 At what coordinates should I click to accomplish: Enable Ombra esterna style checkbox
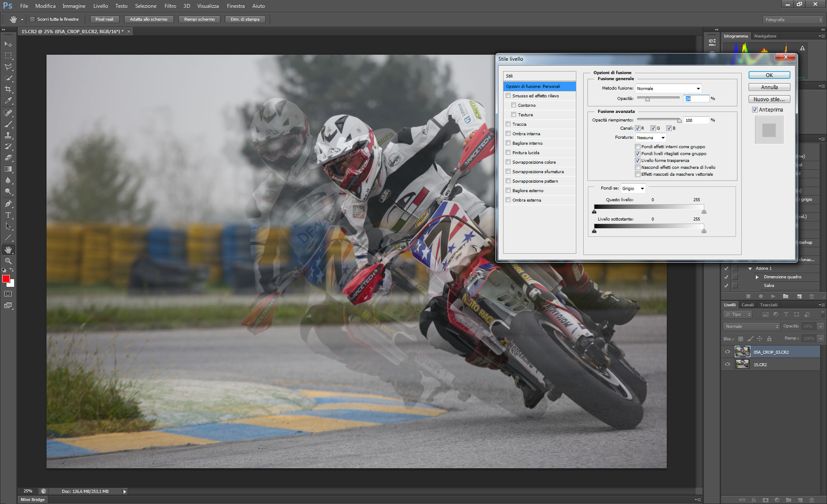(508, 200)
